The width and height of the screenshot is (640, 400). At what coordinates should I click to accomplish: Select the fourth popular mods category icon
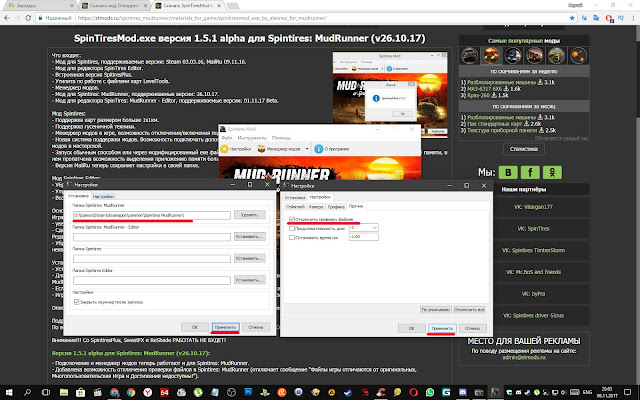[535, 56]
